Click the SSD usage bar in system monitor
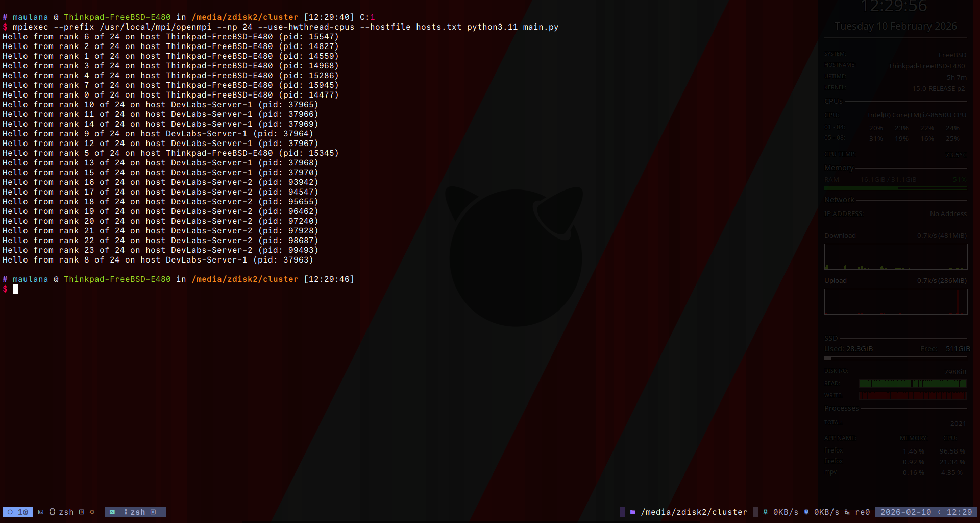 [x=895, y=358]
